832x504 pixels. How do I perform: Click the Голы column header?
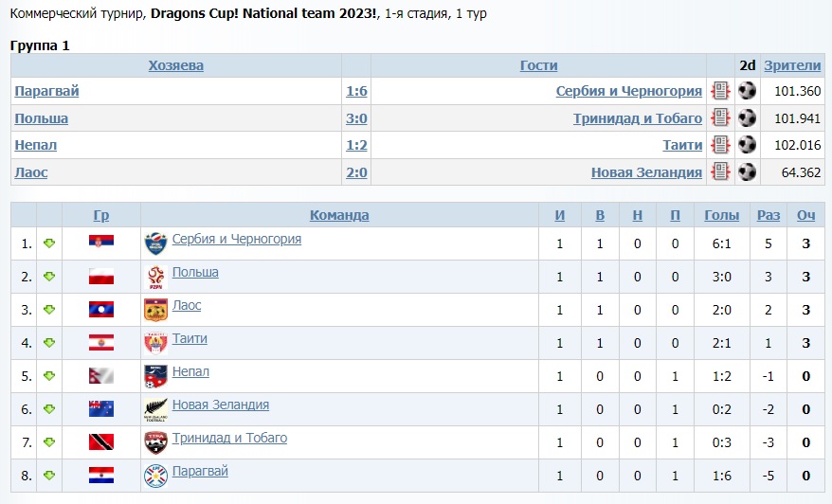721,215
